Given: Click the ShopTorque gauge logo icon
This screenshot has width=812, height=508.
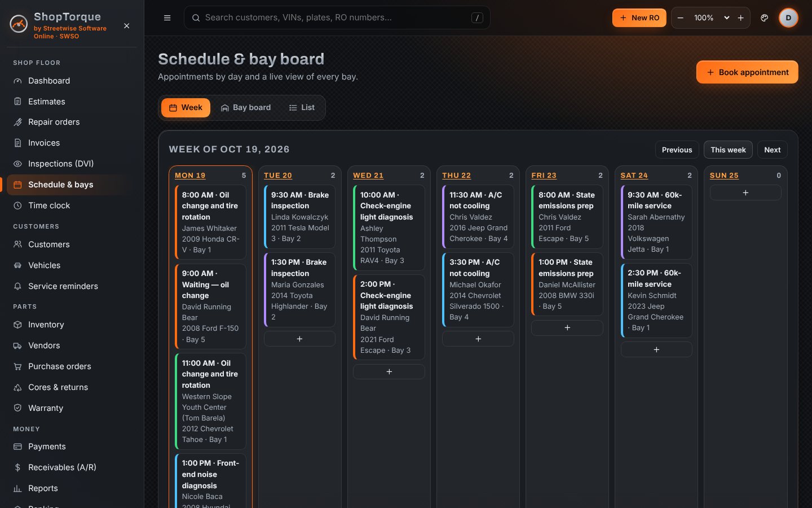Looking at the screenshot, I should [19, 24].
